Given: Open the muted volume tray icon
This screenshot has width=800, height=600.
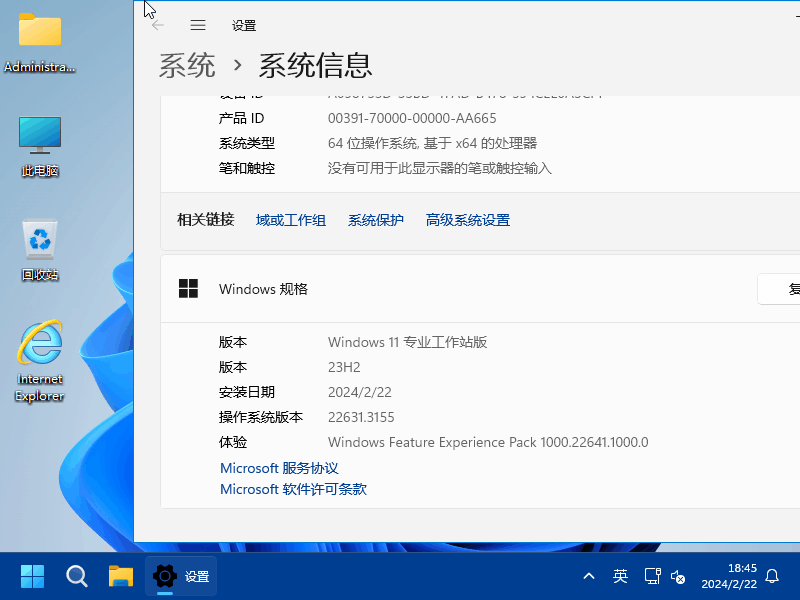Looking at the screenshot, I should click(x=678, y=577).
